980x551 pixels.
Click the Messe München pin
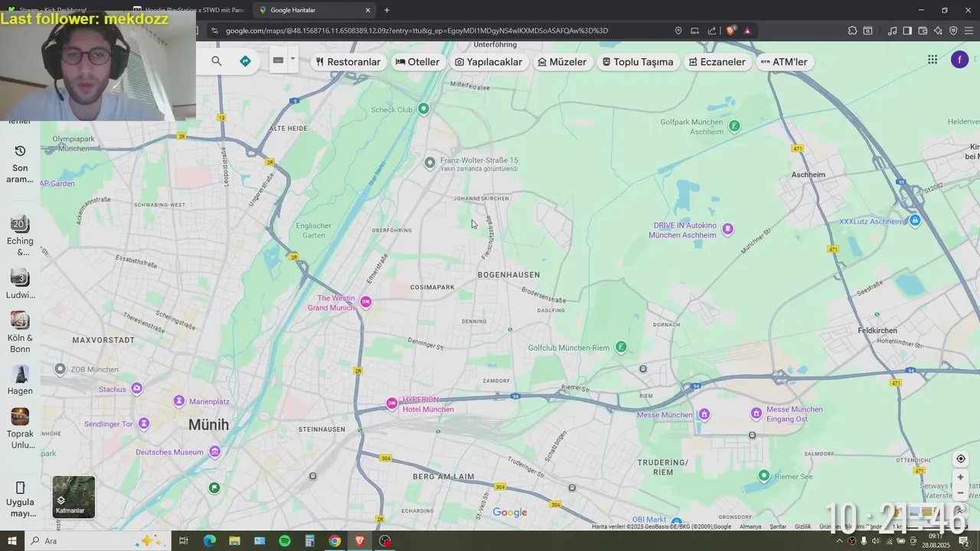pos(704,415)
